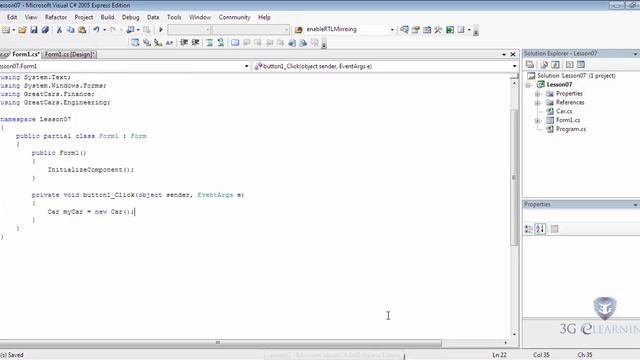Click the Refresh icon in Solution Explorer
The width and height of the screenshot is (640, 360).
tap(556, 64)
